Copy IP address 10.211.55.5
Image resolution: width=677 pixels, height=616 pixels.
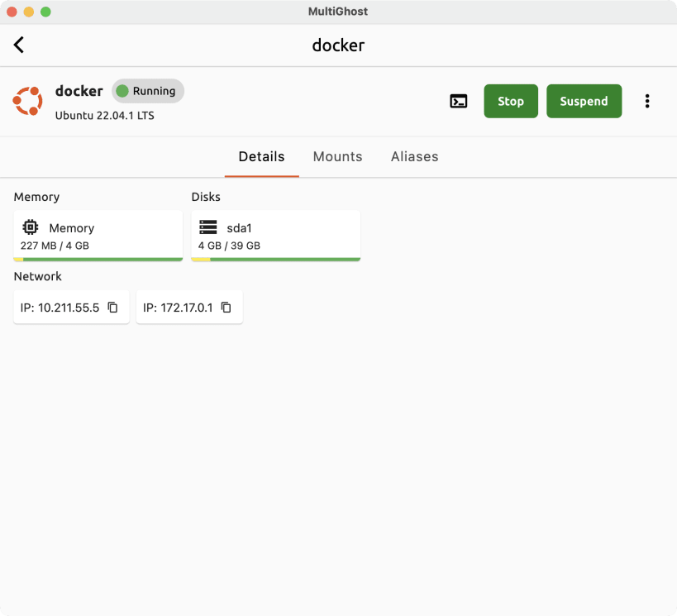(x=112, y=307)
